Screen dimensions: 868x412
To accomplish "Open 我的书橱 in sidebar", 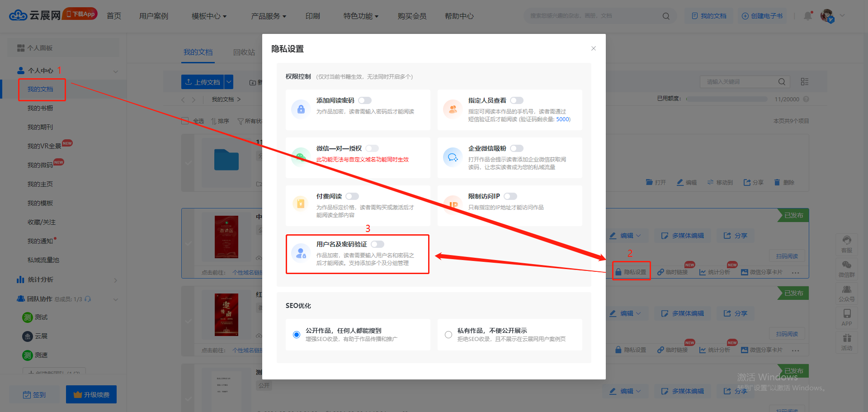I will (40, 108).
